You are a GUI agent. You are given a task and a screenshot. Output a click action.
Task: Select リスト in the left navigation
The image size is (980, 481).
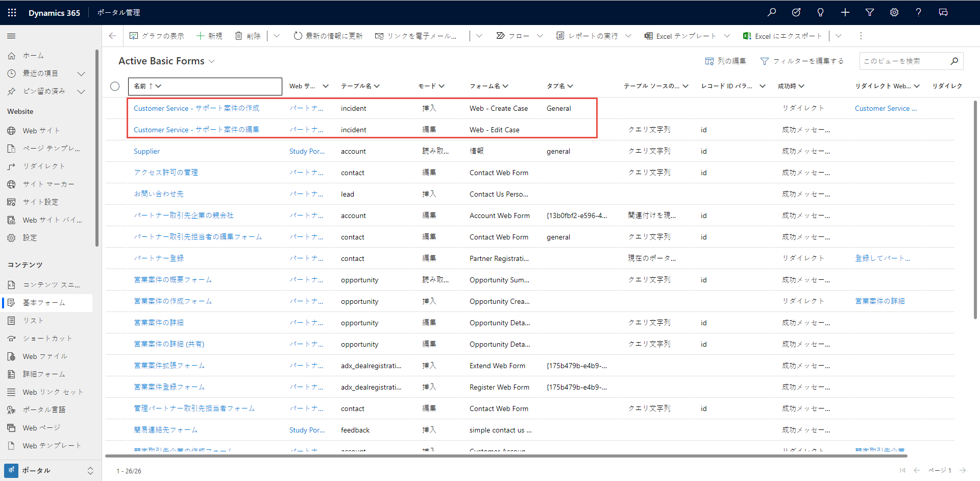[x=33, y=321]
